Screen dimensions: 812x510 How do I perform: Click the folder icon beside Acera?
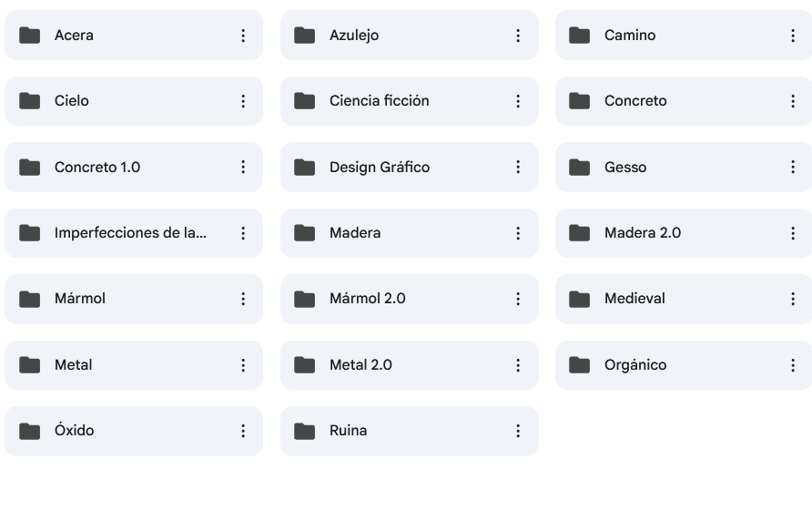pos(30,36)
